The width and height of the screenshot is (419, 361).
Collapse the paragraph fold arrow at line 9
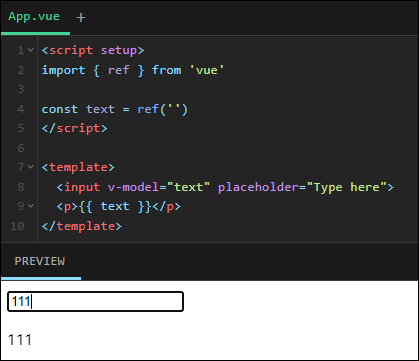coord(31,206)
